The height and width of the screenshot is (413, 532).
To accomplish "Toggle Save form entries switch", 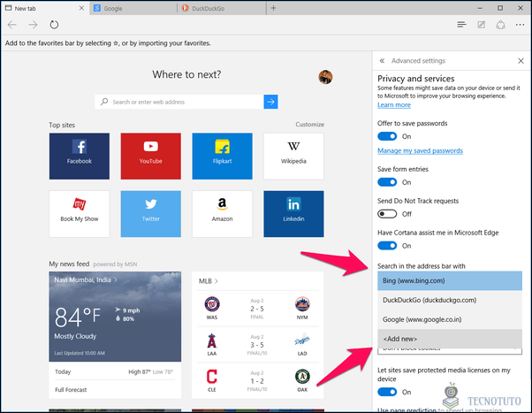I will (387, 182).
